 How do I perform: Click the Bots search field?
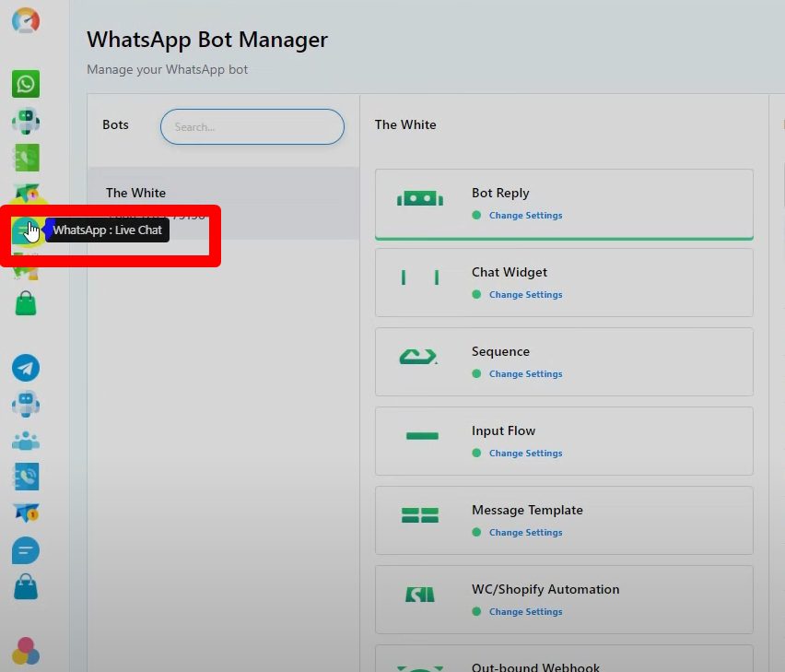pyautogui.click(x=252, y=127)
